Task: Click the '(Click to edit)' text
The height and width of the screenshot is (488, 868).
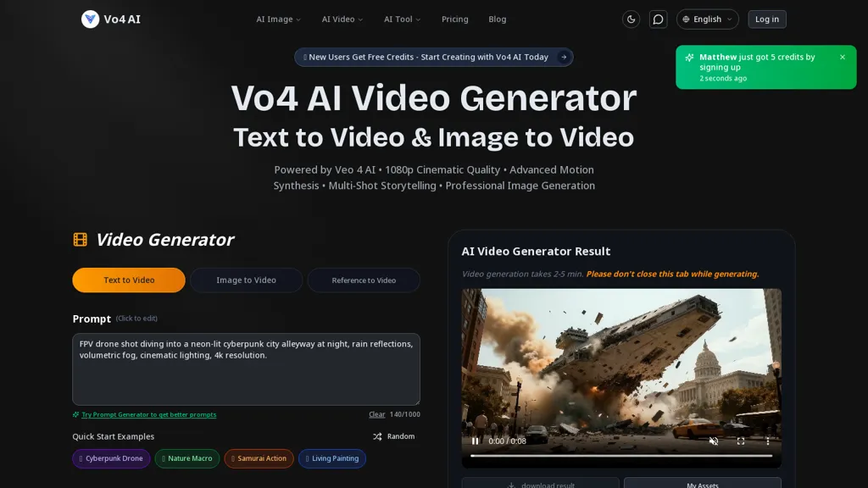Action: pyautogui.click(x=136, y=319)
